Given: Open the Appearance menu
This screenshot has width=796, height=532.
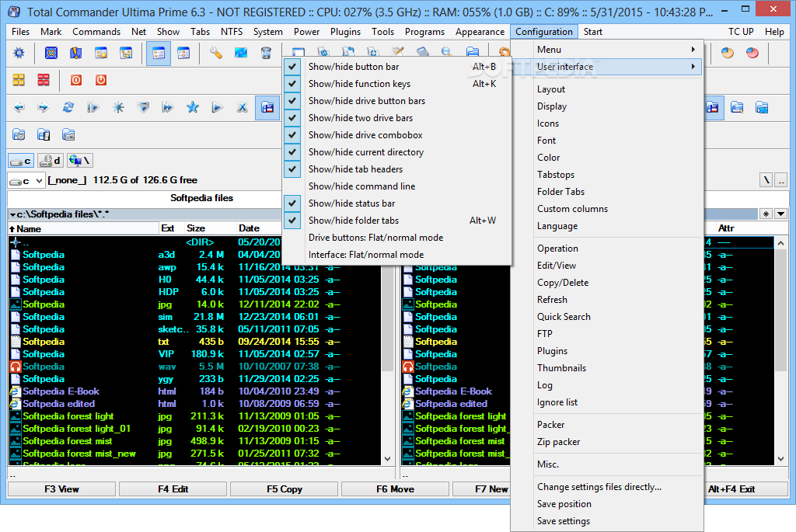Looking at the screenshot, I should (480, 31).
